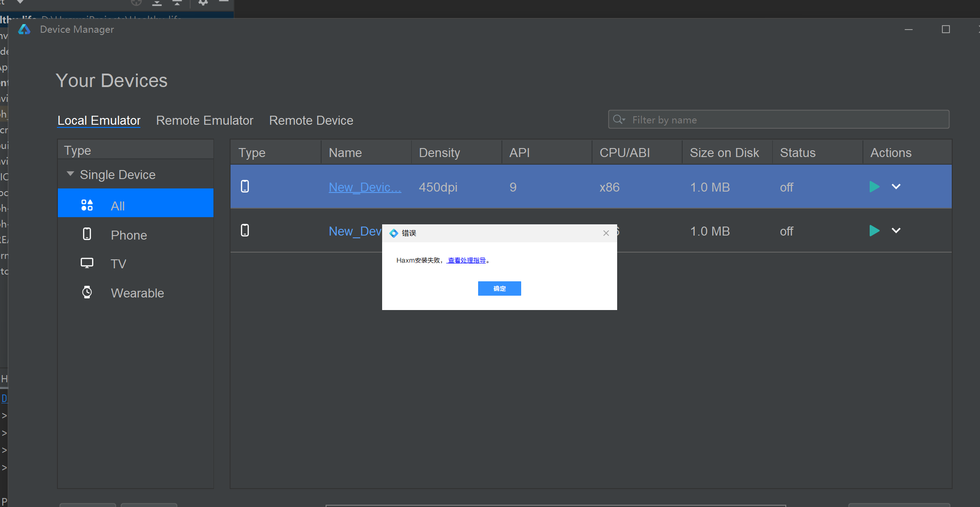The height and width of the screenshot is (507, 980).
Task: Open settings gear in background IDE toolbar
Action: pos(203,3)
